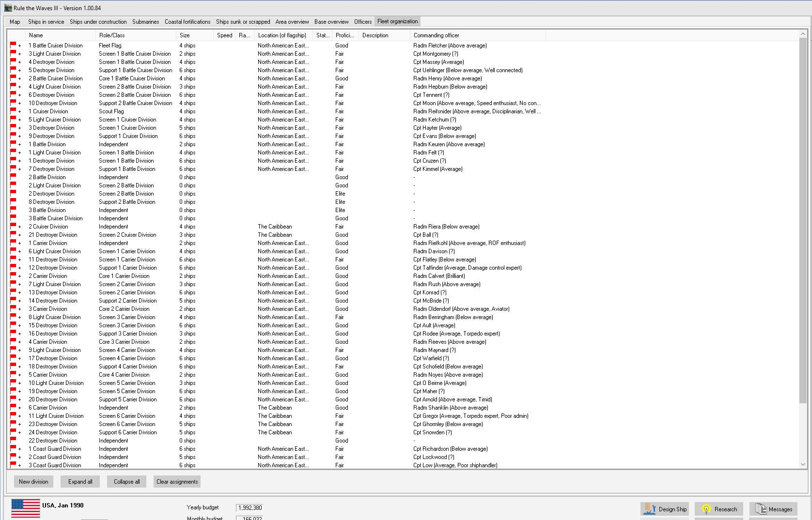
Task: Click Cpt Low (Average, Poor shiphandler) cell
Action: (455, 465)
